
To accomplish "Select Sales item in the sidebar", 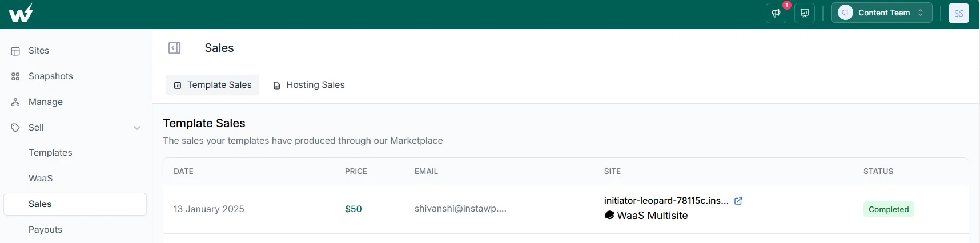I will (75, 204).
